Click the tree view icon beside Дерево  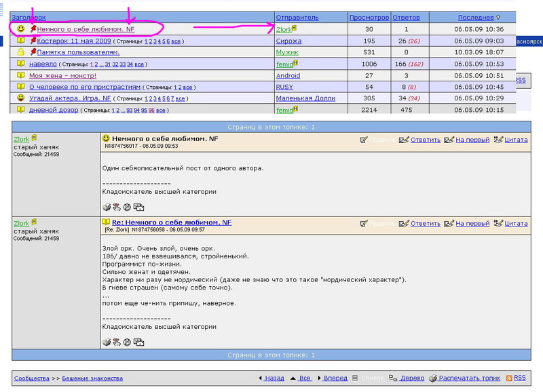[x=392, y=378]
